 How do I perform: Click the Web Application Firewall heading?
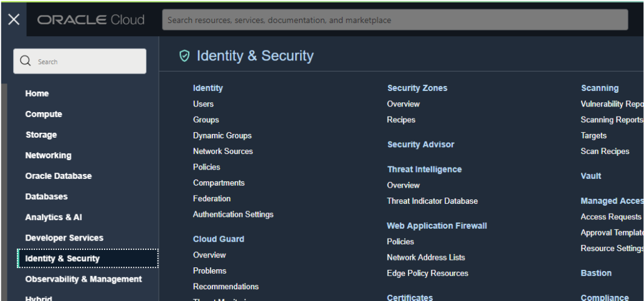coord(437,226)
